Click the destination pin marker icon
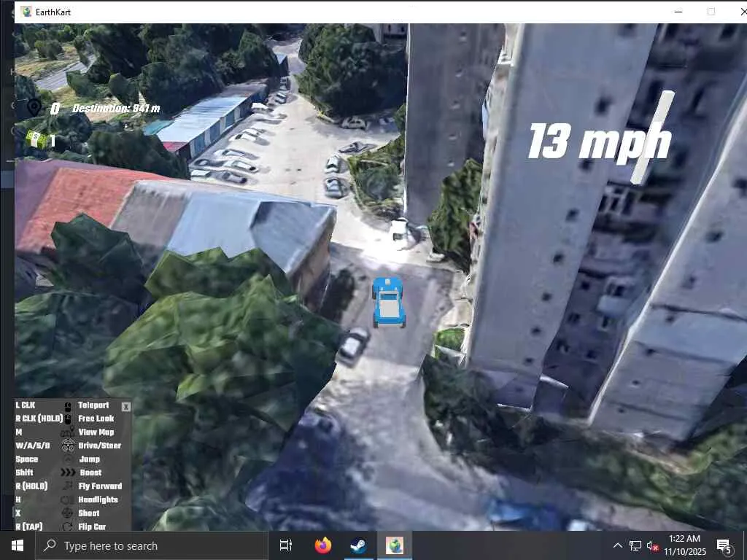Screen dimensions: 747x560 [x=34, y=108]
